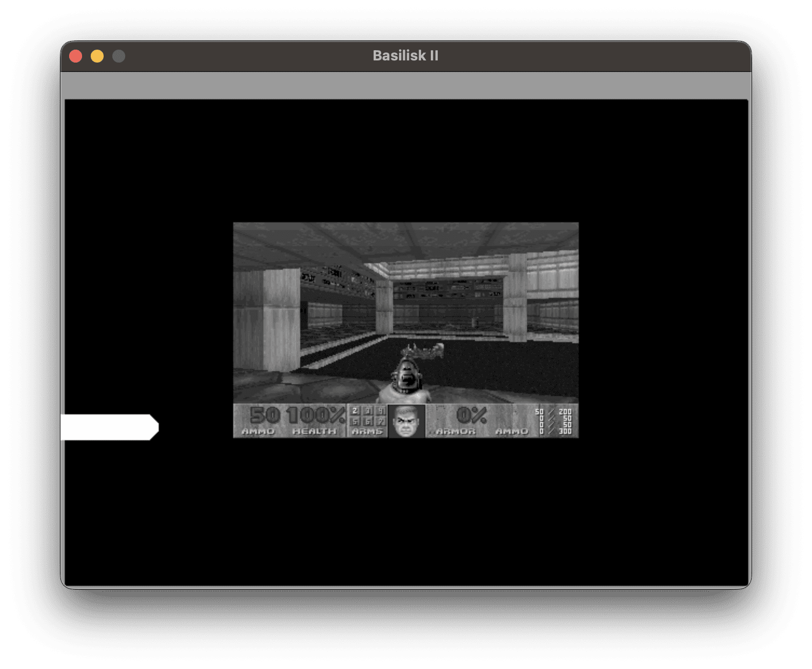Select weapon slot 3 in the ARMS grid
Screen dimensions: 812x669
pyautogui.click(x=367, y=411)
